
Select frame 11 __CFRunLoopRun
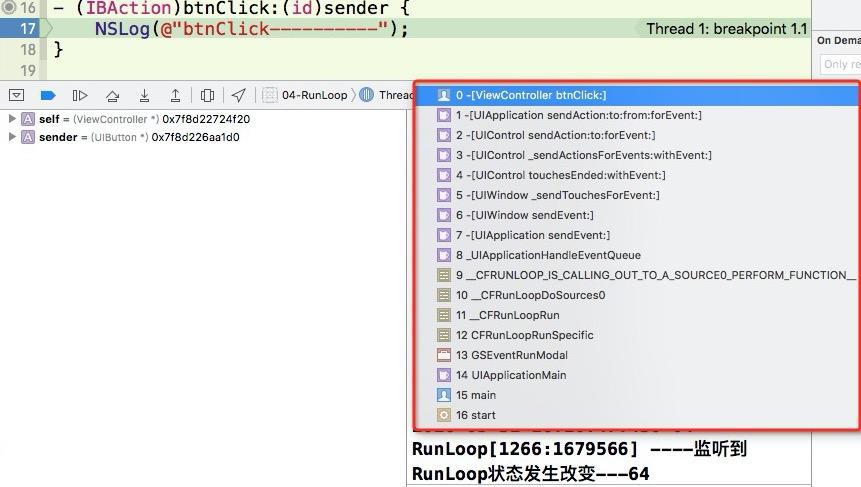[637, 315]
